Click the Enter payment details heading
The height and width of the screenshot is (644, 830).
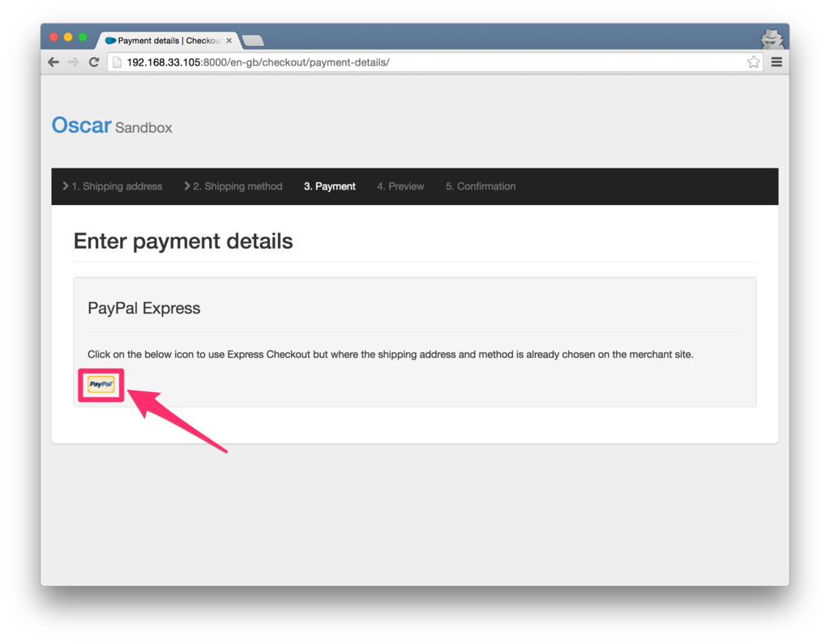(x=183, y=241)
